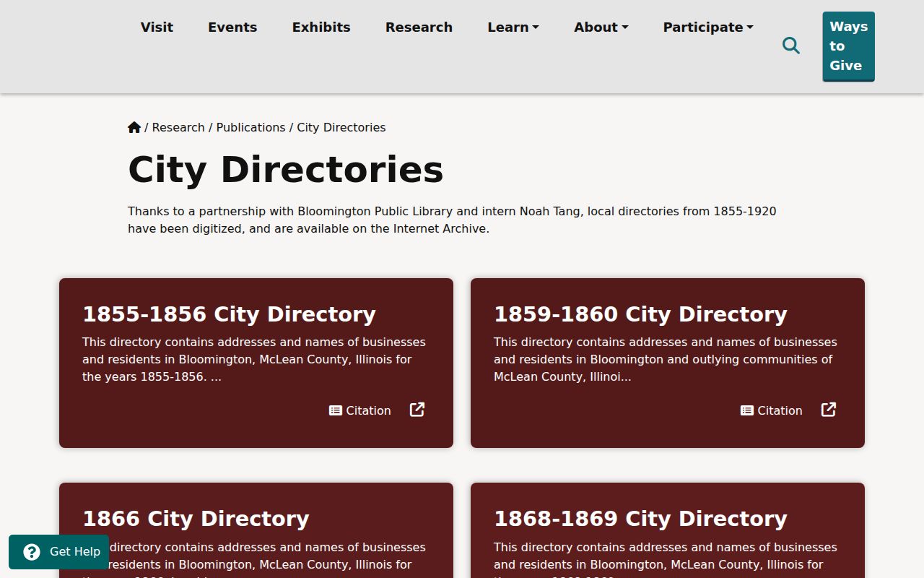Click the intro paragraph mentioning Noah Tang
This screenshot has height=578, width=924.
click(452, 220)
